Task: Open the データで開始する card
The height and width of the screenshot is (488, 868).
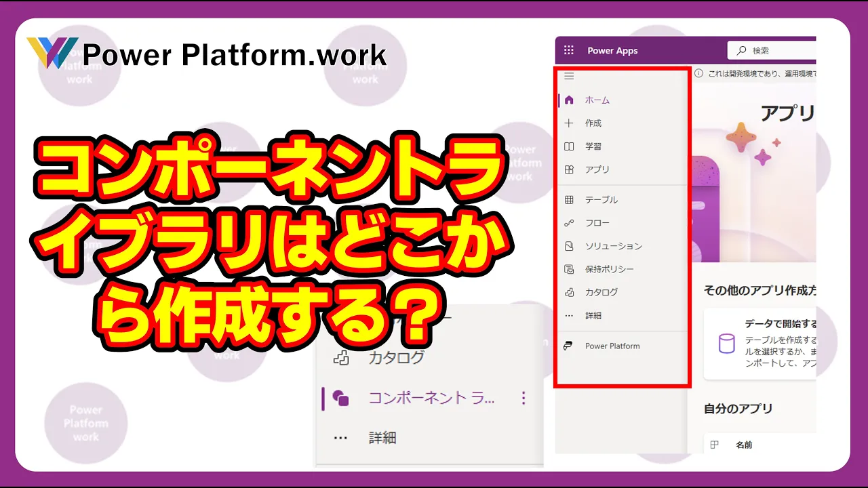Action: [759, 343]
